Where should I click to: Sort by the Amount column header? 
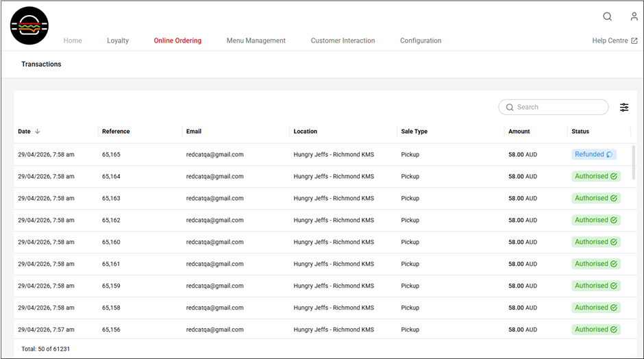pos(519,132)
